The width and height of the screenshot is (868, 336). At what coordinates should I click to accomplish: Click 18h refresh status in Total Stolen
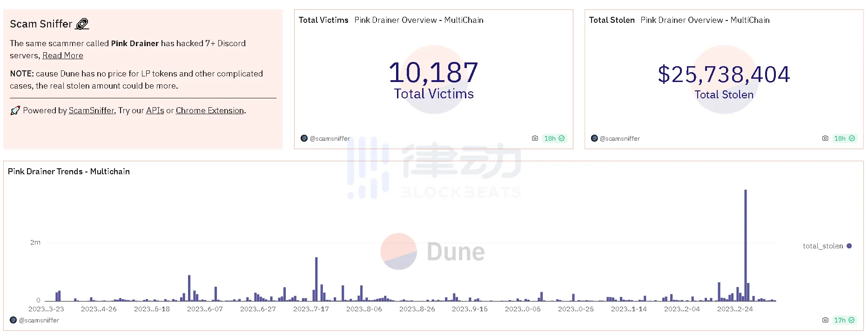click(x=844, y=138)
